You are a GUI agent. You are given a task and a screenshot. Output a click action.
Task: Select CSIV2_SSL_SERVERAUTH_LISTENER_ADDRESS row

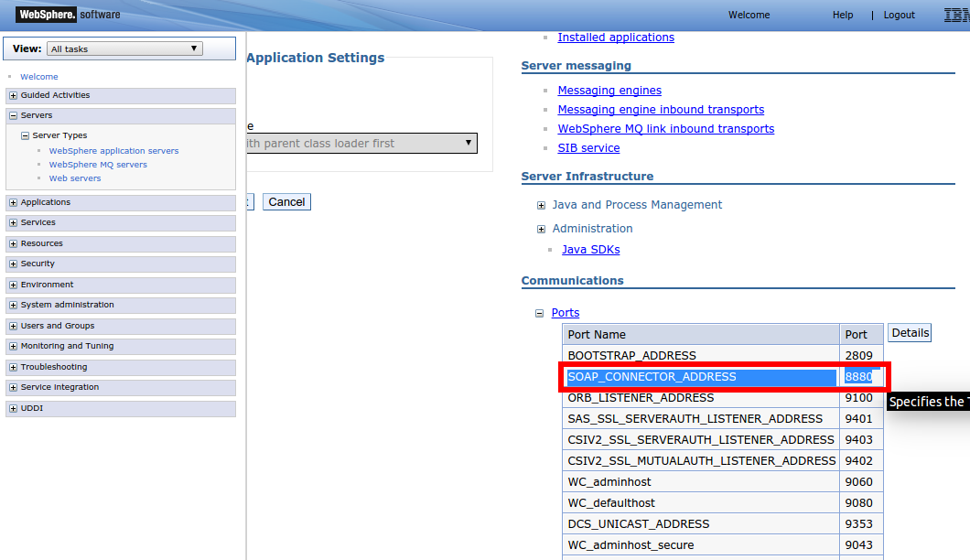723,439
